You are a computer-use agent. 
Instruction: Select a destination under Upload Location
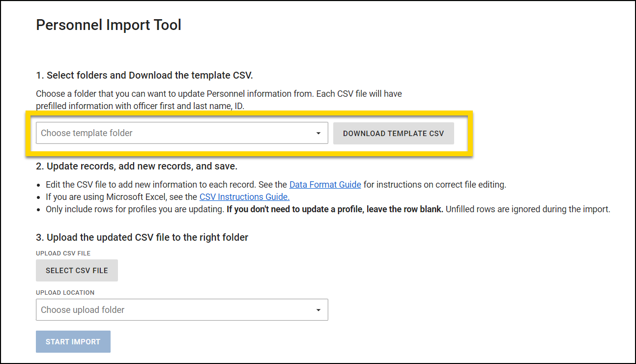[x=182, y=309]
